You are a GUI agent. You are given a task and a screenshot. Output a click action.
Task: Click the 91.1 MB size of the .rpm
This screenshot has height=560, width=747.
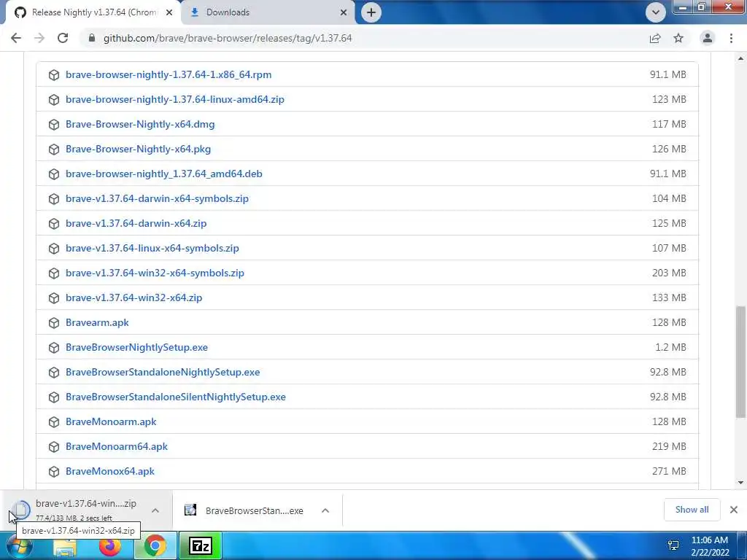click(668, 75)
